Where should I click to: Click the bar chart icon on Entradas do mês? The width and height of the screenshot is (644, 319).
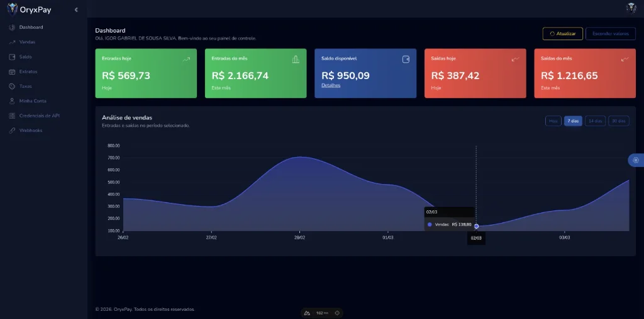[x=296, y=60]
